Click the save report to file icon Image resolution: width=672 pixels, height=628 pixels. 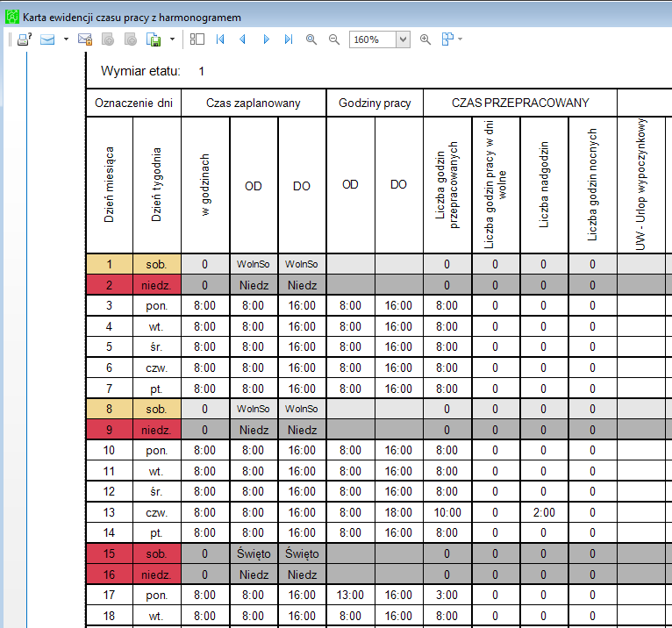[154, 39]
